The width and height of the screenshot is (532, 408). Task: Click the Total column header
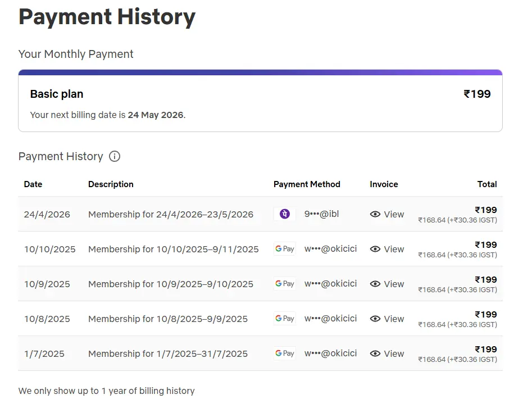[487, 184]
